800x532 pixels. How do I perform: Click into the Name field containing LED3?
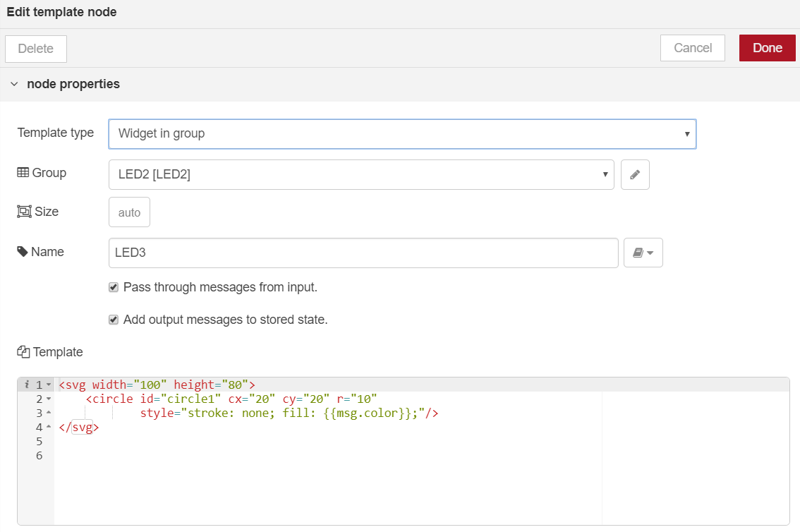tap(363, 253)
